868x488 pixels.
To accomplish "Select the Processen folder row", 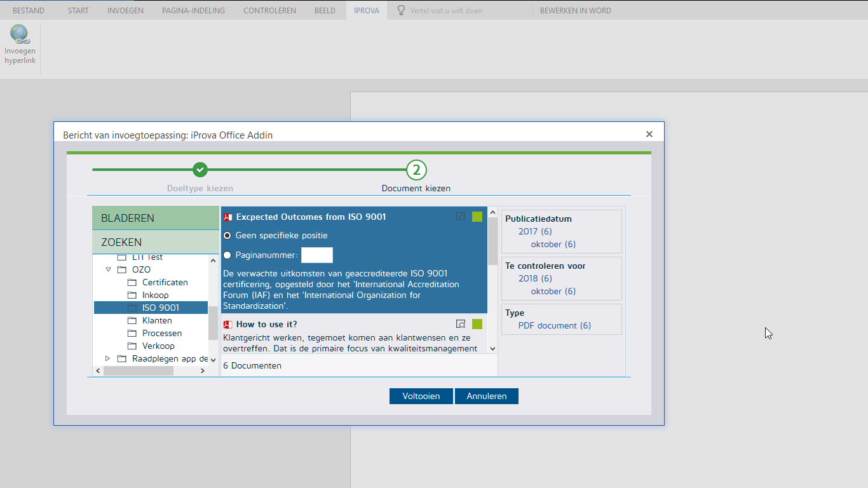I will tap(151, 333).
